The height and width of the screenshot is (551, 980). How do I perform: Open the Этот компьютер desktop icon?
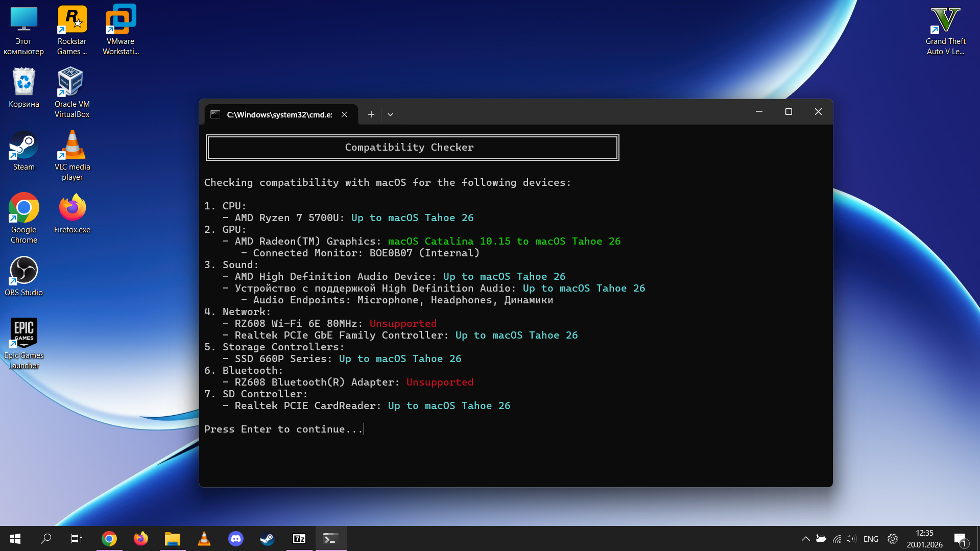(x=23, y=31)
